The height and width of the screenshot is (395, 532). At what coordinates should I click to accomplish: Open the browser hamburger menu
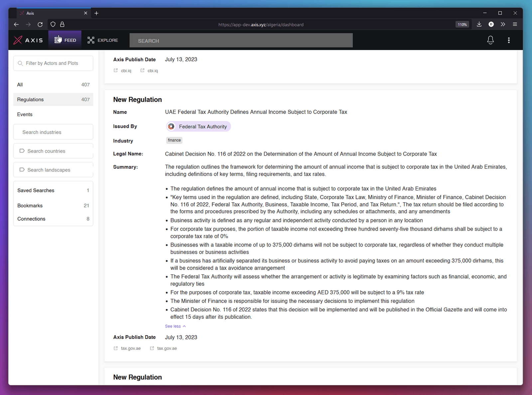pos(515,24)
